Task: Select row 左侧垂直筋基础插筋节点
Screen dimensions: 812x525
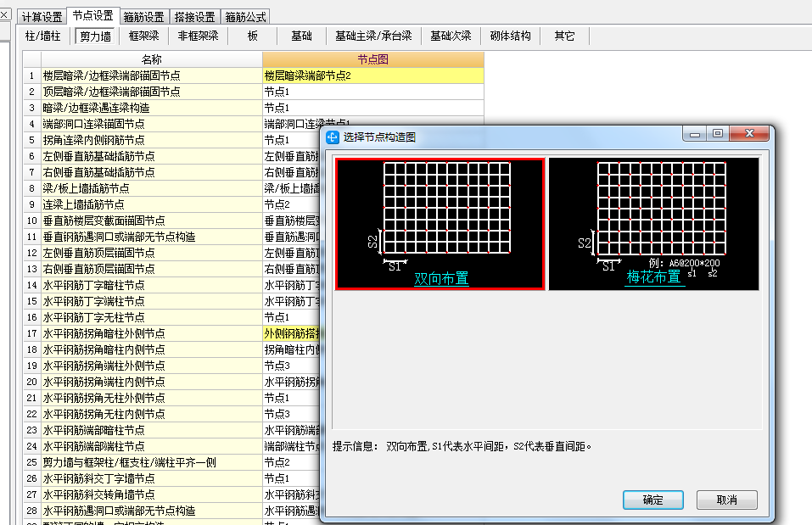Action: click(151, 156)
